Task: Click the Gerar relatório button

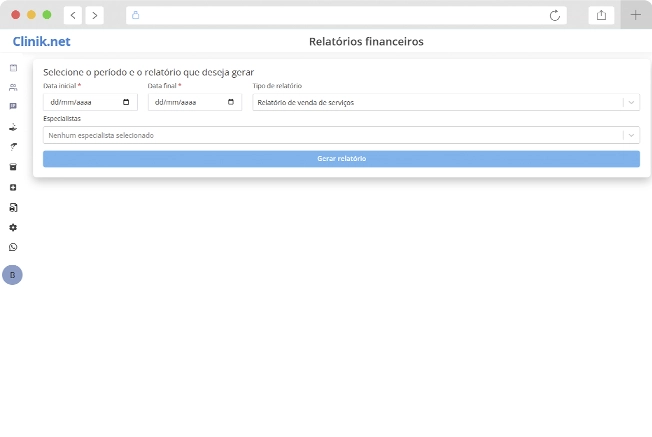Action: point(341,159)
